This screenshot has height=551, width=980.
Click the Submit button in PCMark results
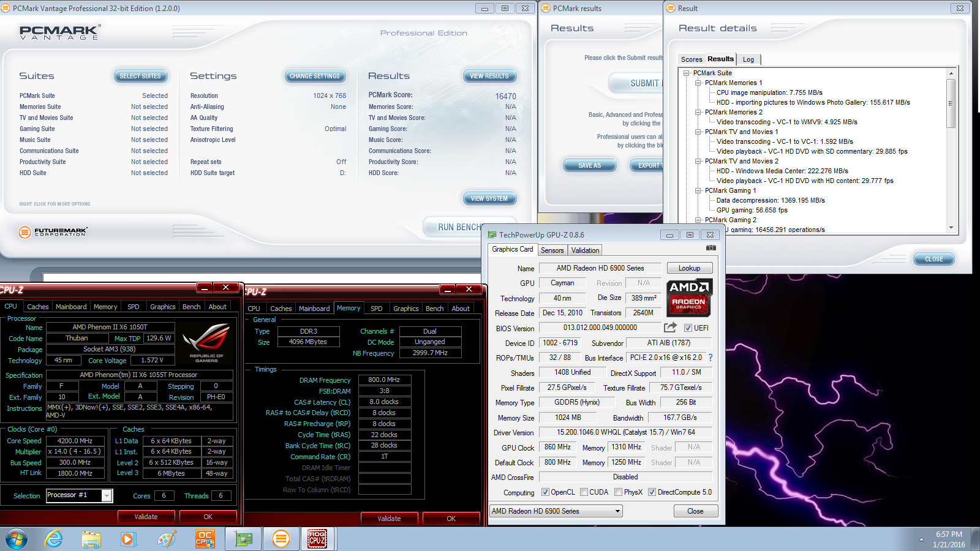636,83
